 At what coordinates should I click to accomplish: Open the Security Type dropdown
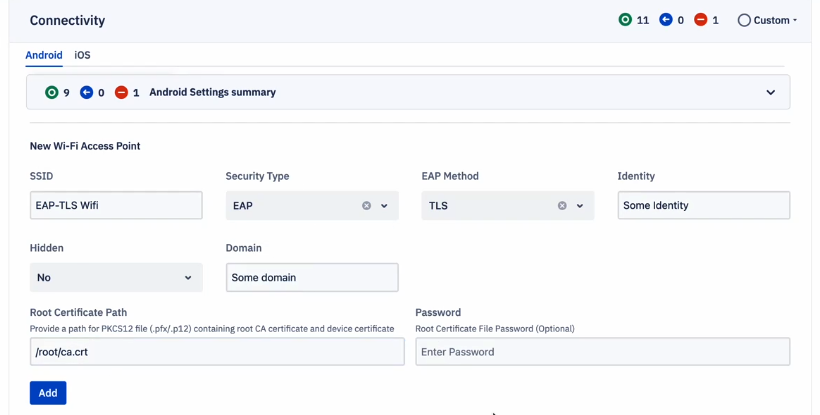coord(384,205)
